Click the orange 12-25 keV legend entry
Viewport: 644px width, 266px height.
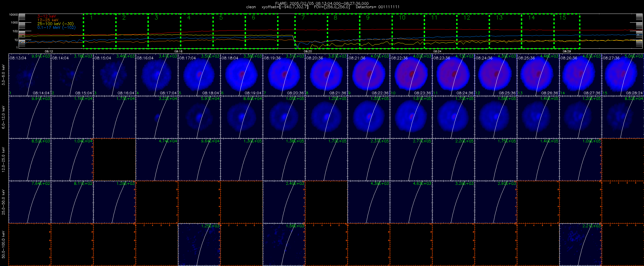tap(48, 20)
